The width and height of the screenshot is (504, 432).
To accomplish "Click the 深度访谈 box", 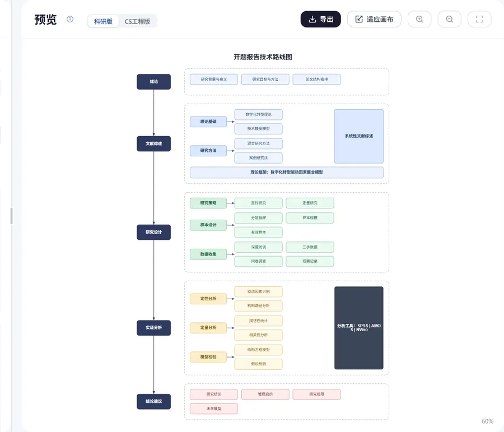I will 258,247.
